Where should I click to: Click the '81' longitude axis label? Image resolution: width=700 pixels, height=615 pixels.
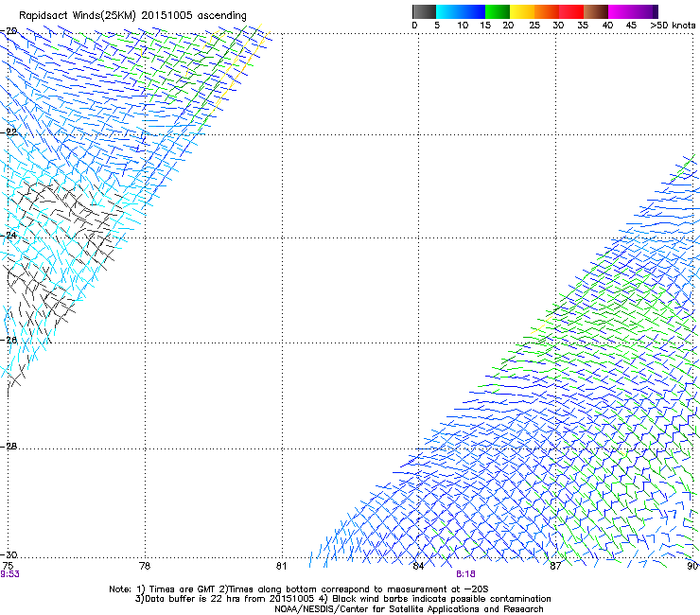pyautogui.click(x=281, y=566)
